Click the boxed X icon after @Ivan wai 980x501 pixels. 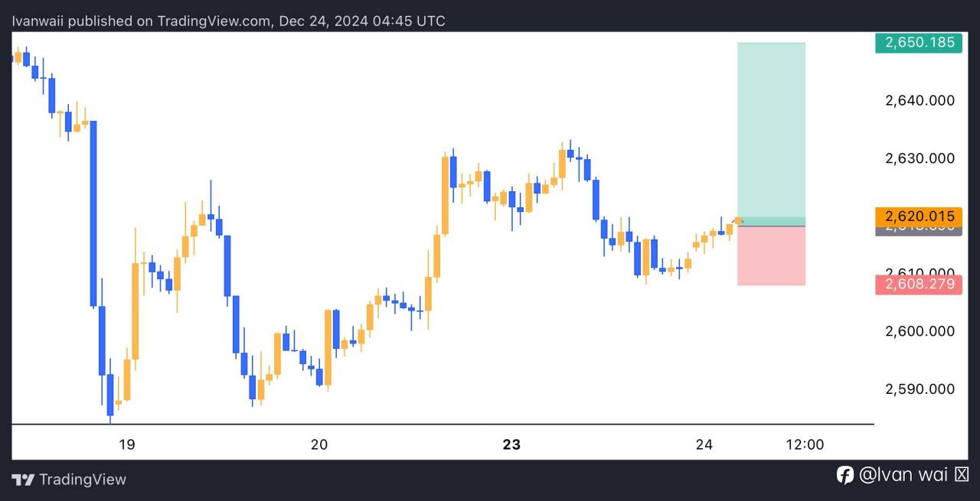pyautogui.click(x=962, y=475)
